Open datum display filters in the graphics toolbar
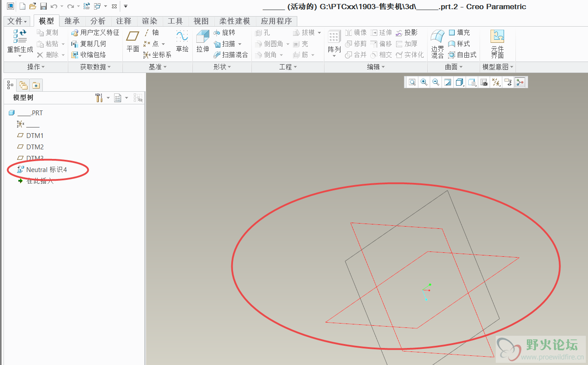The width and height of the screenshot is (588, 365). [496, 82]
